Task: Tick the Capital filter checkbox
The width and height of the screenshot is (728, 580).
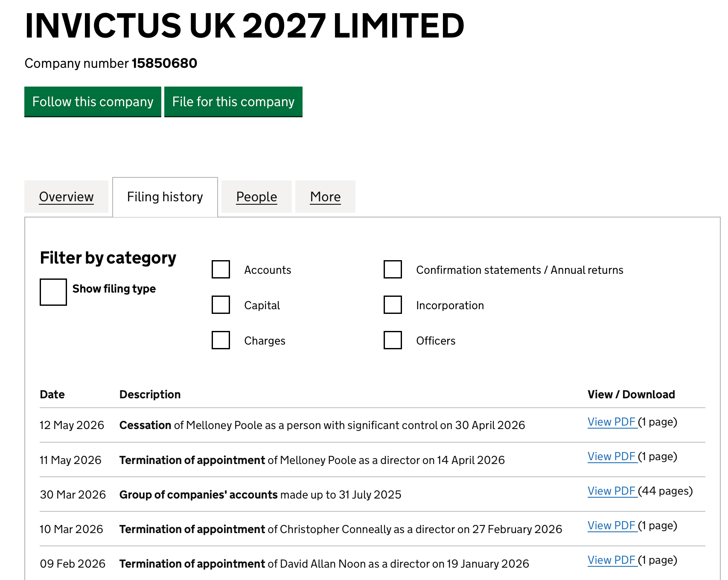Action: [x=221, y=305]
